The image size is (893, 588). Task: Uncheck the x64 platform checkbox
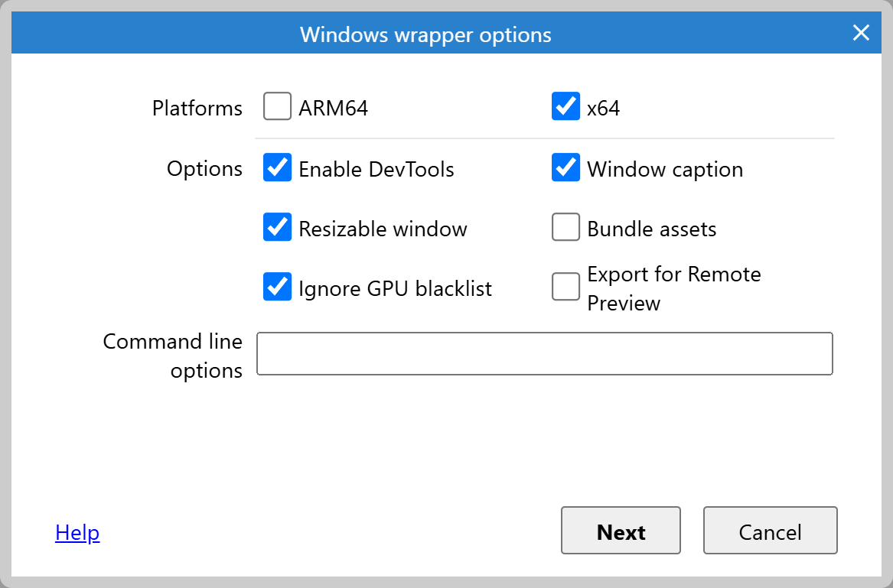coord(565,107)
